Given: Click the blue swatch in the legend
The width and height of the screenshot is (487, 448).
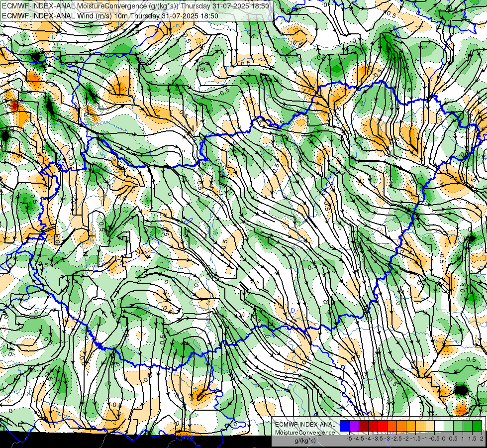Looking at the screenshot, I should (x=345, y=426).
